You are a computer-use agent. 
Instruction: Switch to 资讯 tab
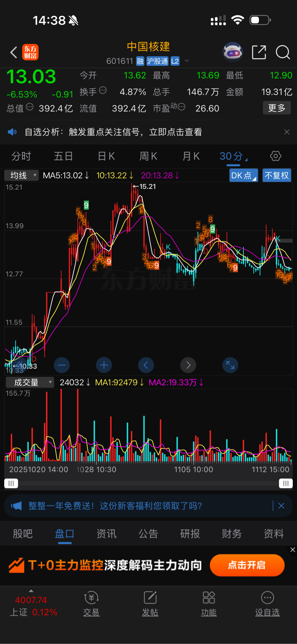pyautogui.click(x=106, y=534)
